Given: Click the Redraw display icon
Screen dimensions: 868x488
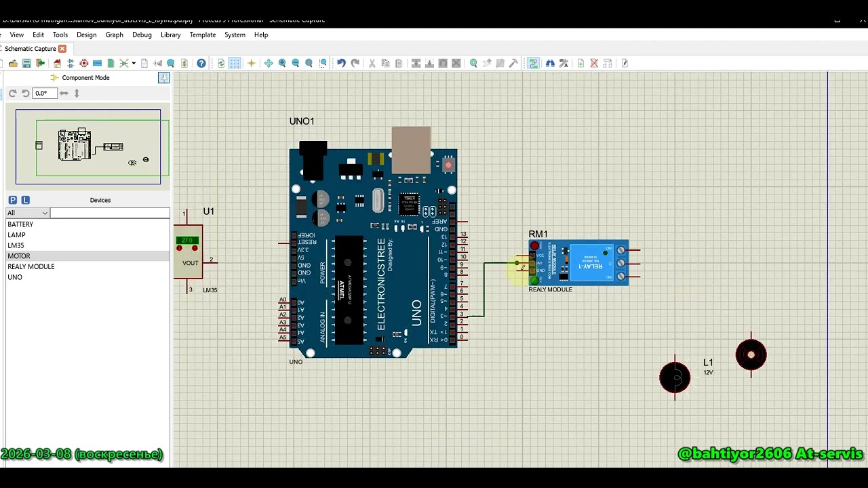Looking at the screenshot, I should point(221,63).
